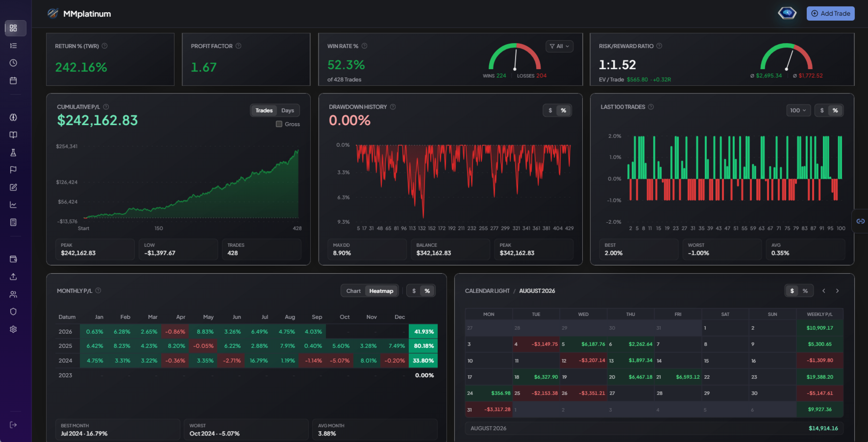The image size is (868, 442).
Task: Click help icon next to Win Rate %
Action: point(364,46)
